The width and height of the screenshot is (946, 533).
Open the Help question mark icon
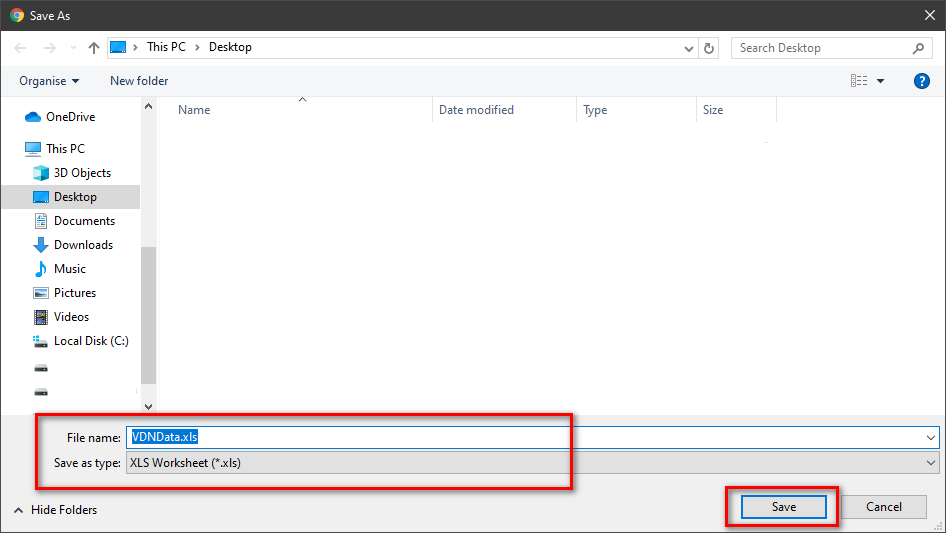click(x=922, y=81)
